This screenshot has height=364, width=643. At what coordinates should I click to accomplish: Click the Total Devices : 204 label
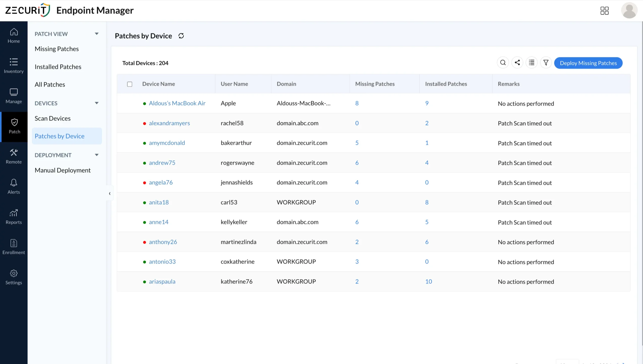[x=145, y=63]
